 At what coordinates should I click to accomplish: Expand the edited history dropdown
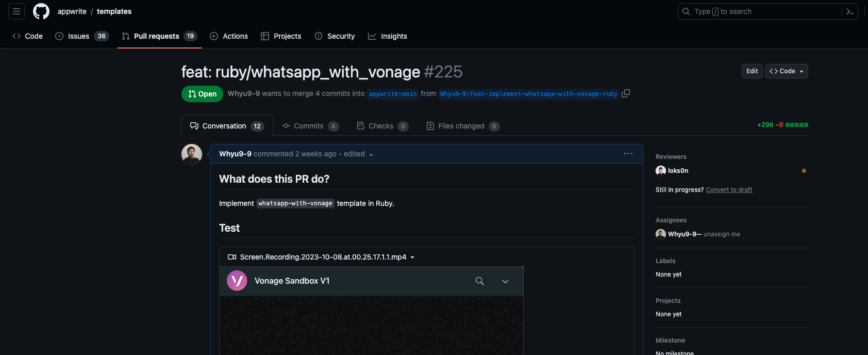pos(359,154)
